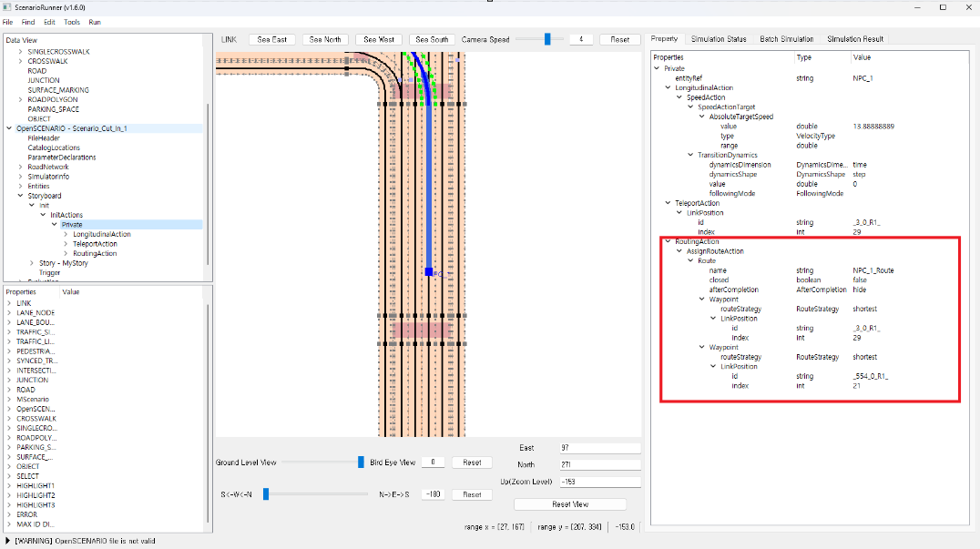Open the Tools menu
This screenshot has width=980, height=549.
[x=71, y=22]
